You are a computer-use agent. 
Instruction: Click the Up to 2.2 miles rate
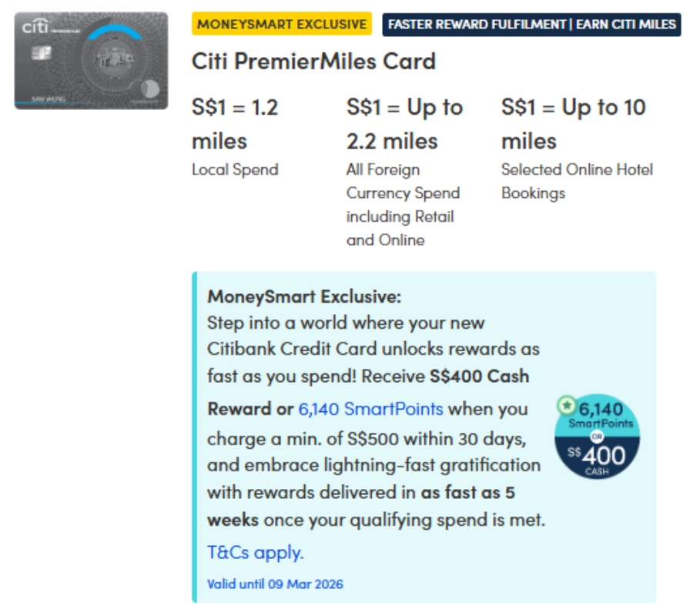coord(404,124)
